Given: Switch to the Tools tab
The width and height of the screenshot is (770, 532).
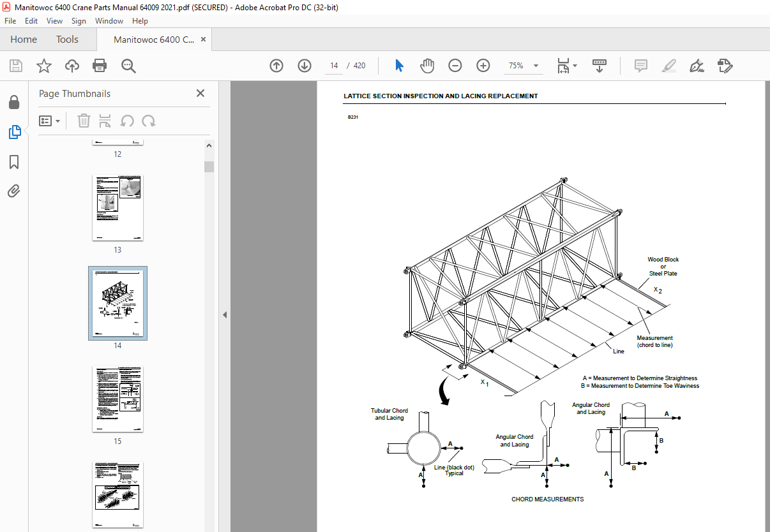Looking at the screenshot, I should pyautogui.click(x=67, y=40).
